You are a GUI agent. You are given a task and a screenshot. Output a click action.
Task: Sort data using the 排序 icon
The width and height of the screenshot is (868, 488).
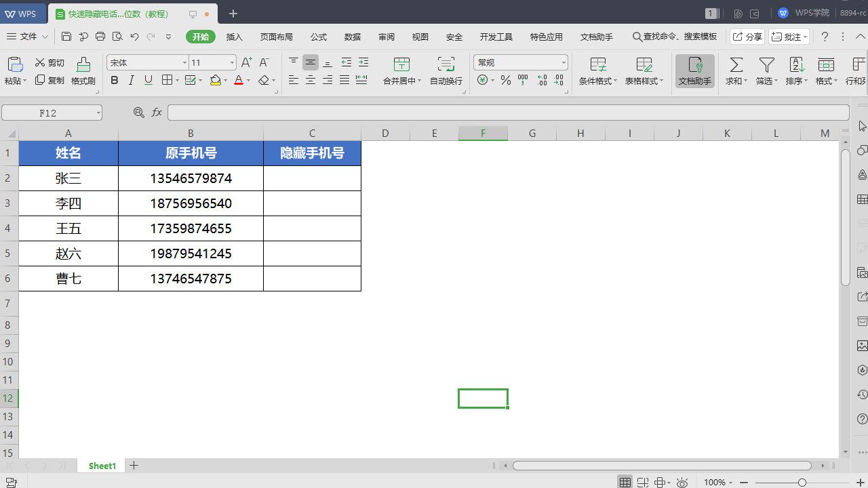[x=796, y=71]
